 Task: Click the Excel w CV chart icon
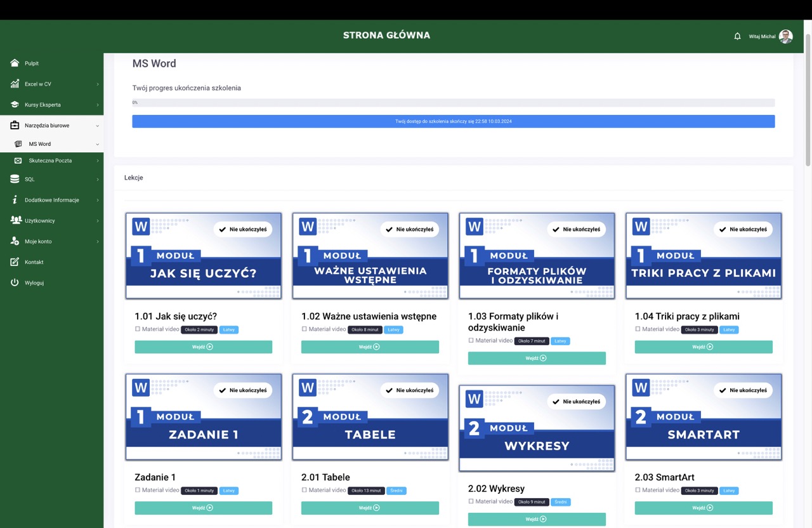(15, 84)
